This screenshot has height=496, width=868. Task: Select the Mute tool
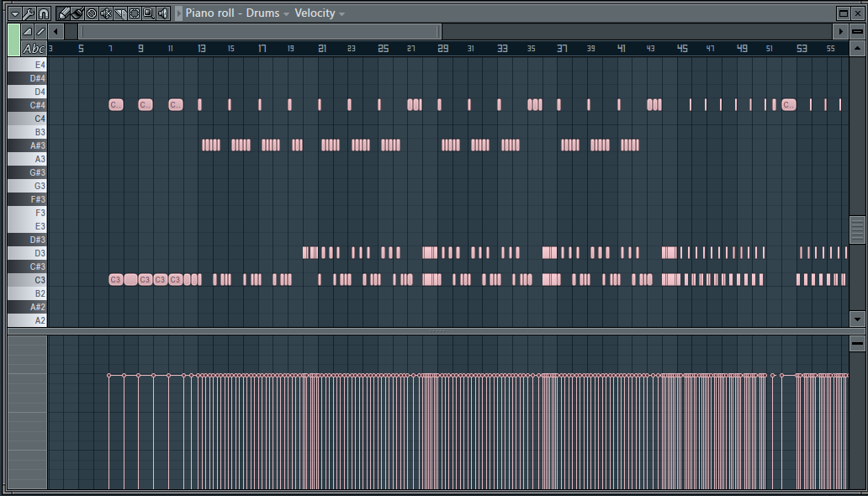click(106, 13)
